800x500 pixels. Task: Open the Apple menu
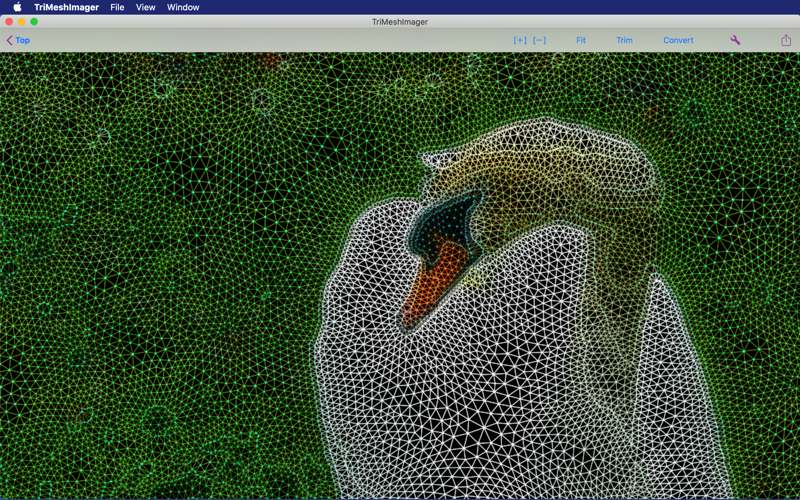point(17,7)
